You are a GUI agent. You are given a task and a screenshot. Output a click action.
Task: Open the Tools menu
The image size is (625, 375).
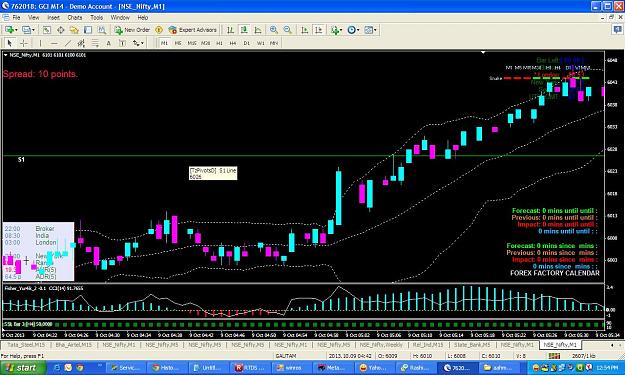[x=96, y=18]
